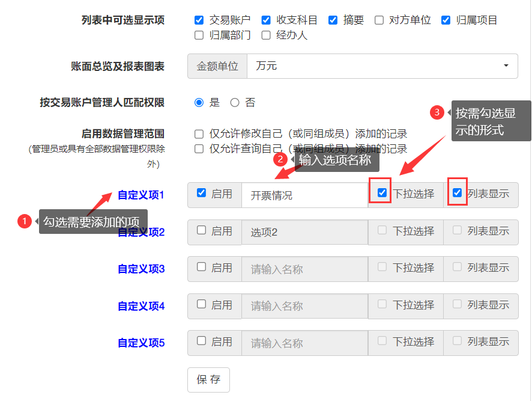This screenshot has height=401, width=532.
Task: Toggle 列表显示 for 自定义项1
Action: click(458, 193)
